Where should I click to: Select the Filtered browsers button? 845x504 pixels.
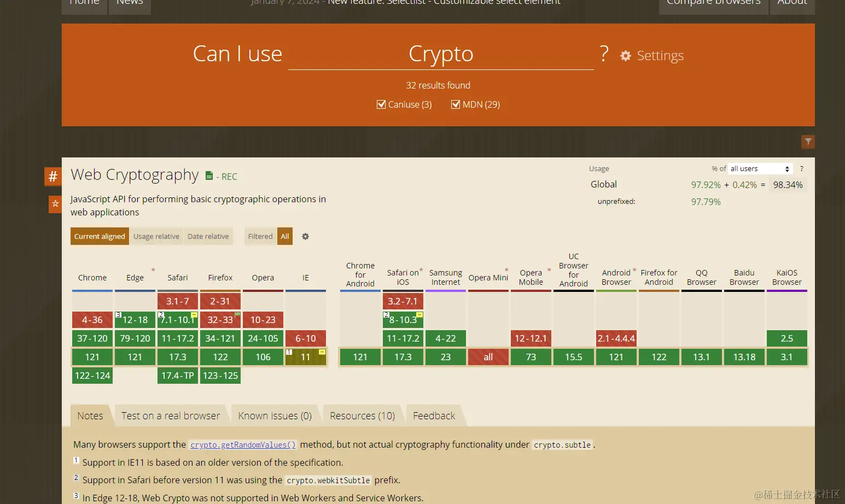pos(260,236)
